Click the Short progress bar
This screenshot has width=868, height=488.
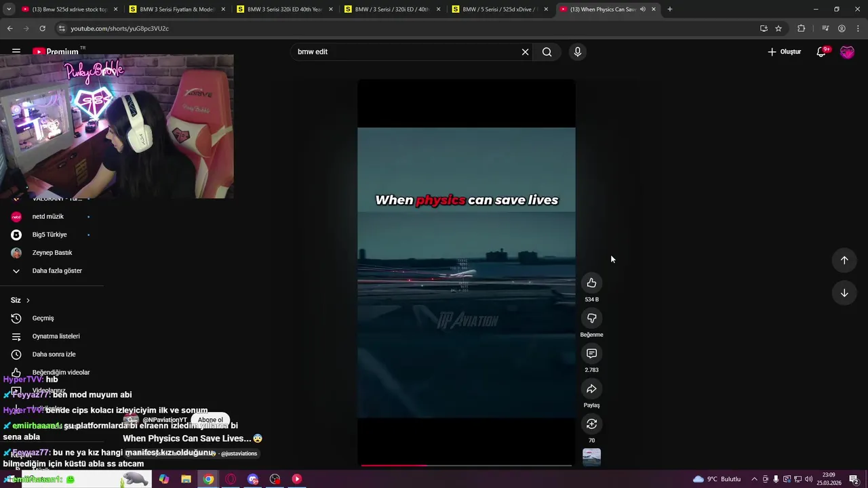coord(466,465)
